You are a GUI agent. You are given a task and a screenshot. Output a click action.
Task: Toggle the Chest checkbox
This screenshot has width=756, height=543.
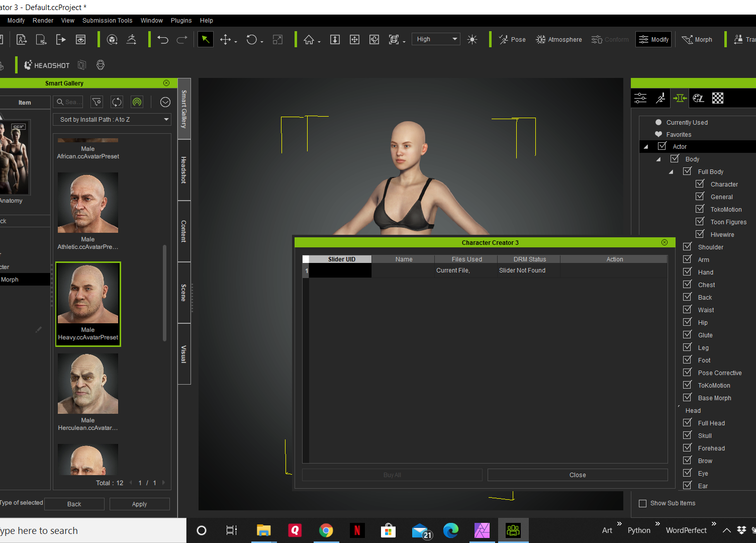(687, 285)
